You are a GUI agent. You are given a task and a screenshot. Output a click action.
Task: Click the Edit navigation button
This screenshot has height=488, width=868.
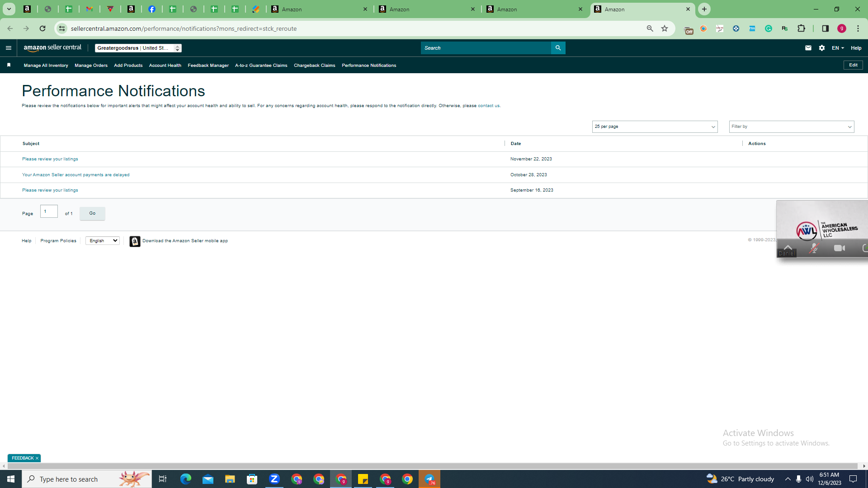tap(853, 65)
